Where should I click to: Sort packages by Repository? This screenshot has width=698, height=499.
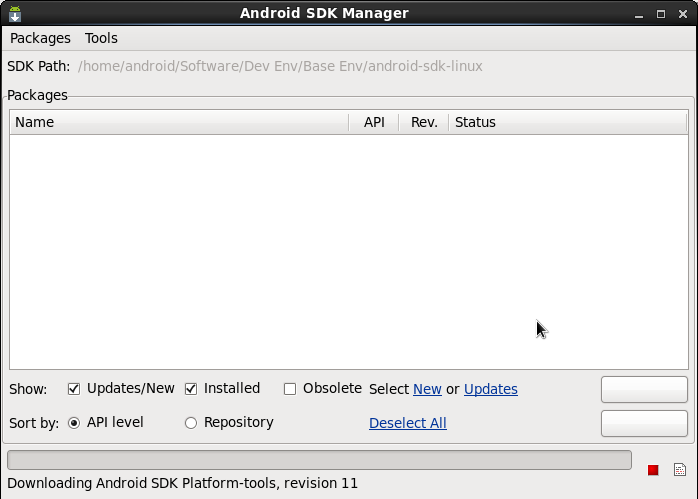(x=191, y=423)
